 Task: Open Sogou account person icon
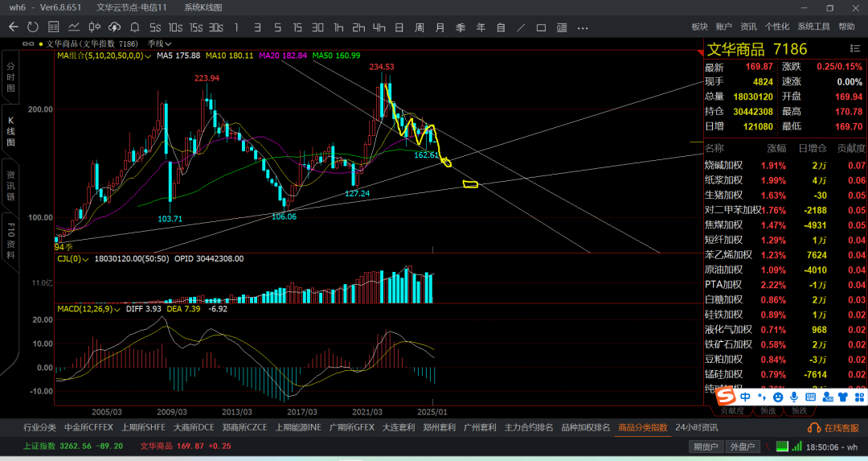click(x=827, y=397)
